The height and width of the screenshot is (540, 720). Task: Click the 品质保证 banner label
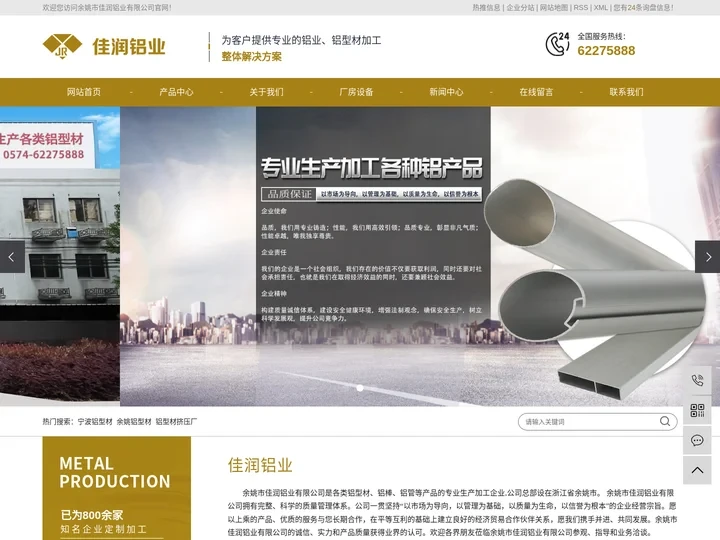tap(289, 194)
